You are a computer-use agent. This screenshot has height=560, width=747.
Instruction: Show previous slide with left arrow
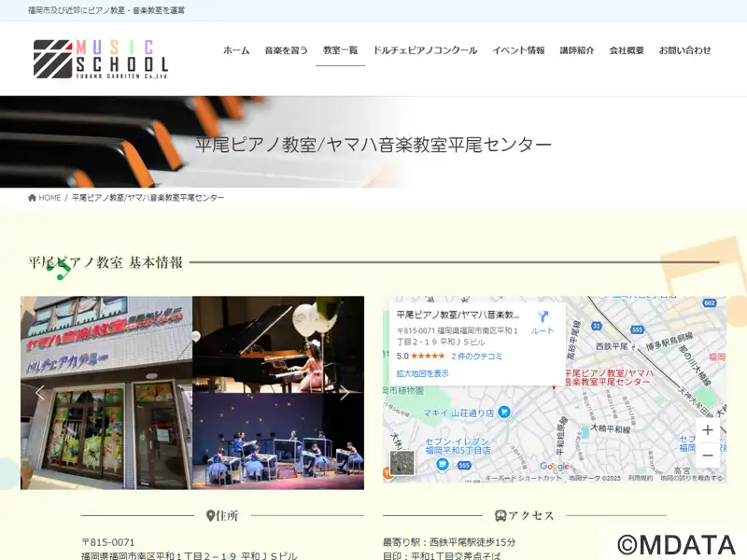pyautogui.click(x=40, y=393)
